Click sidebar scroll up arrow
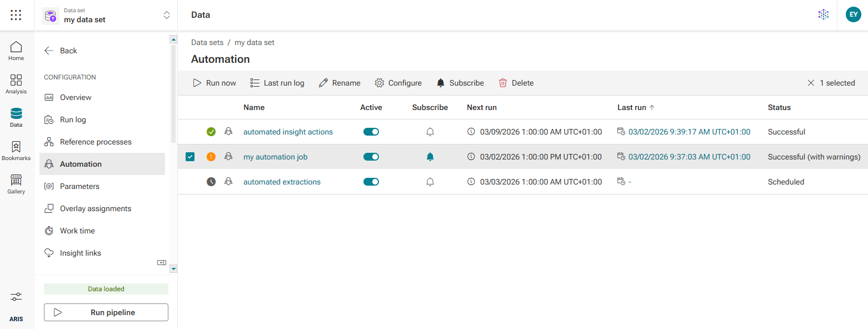 pyautogui.click(x=173, y=39)
